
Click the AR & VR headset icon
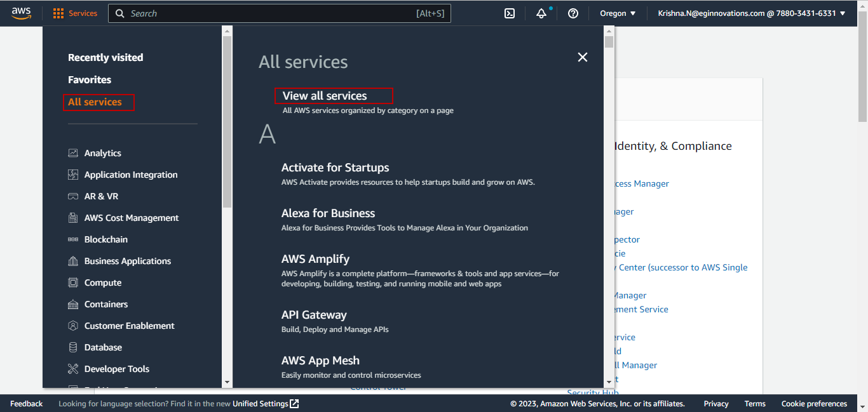click(x=73, y=196)
